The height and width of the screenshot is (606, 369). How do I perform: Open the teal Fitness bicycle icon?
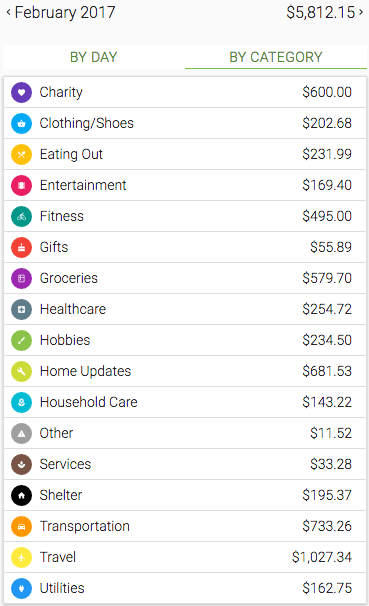coord(21,216)
